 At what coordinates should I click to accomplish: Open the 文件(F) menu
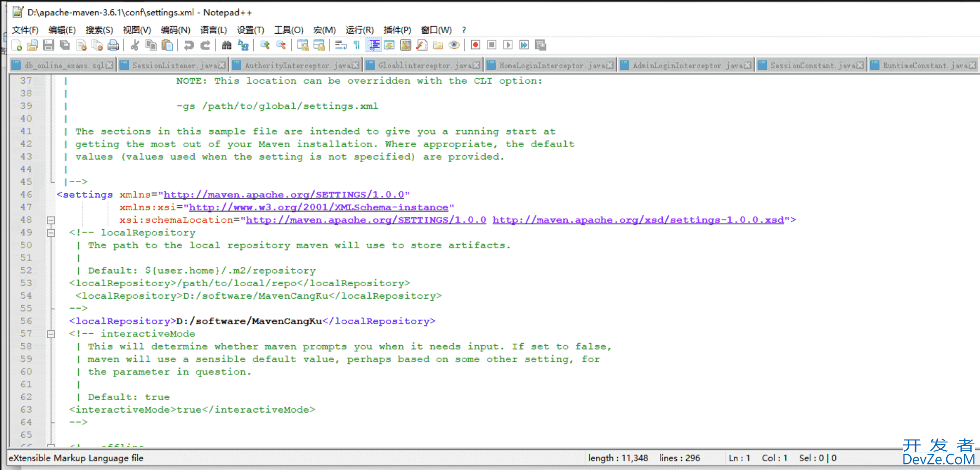pyautogui.click(x=25, y=30)
